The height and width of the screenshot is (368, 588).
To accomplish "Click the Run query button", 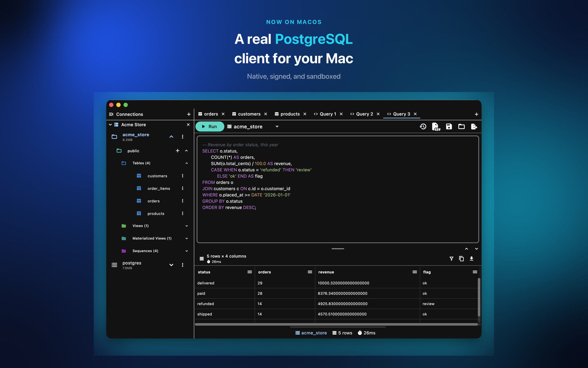I will 210,127.
